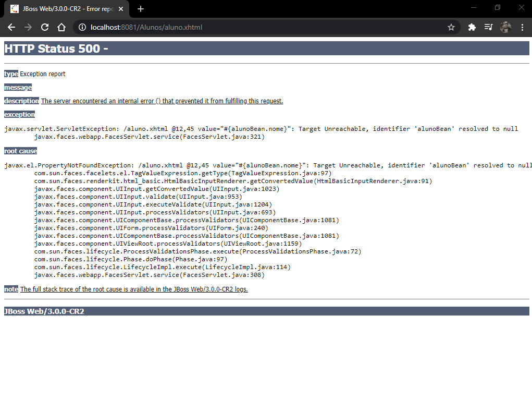The image size is (532, 400).
Task: Click the 'description' label
Action: (21, 101)
